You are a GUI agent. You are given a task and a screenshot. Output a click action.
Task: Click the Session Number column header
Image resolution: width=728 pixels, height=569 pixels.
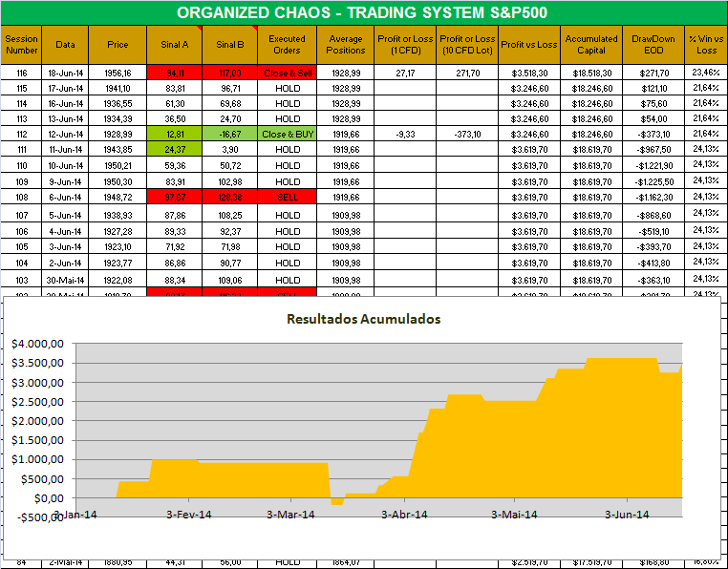coord(21,45)
